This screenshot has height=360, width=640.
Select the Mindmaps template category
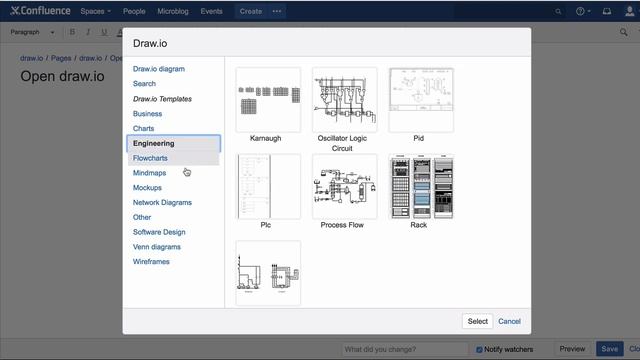pos(149,173)
